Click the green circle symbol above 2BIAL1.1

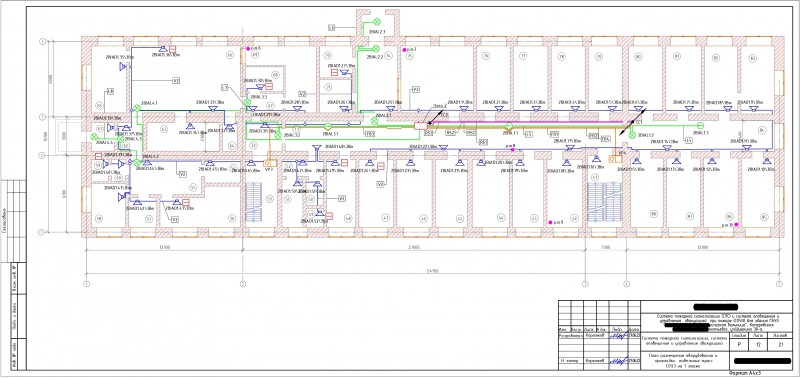(508, 126)
